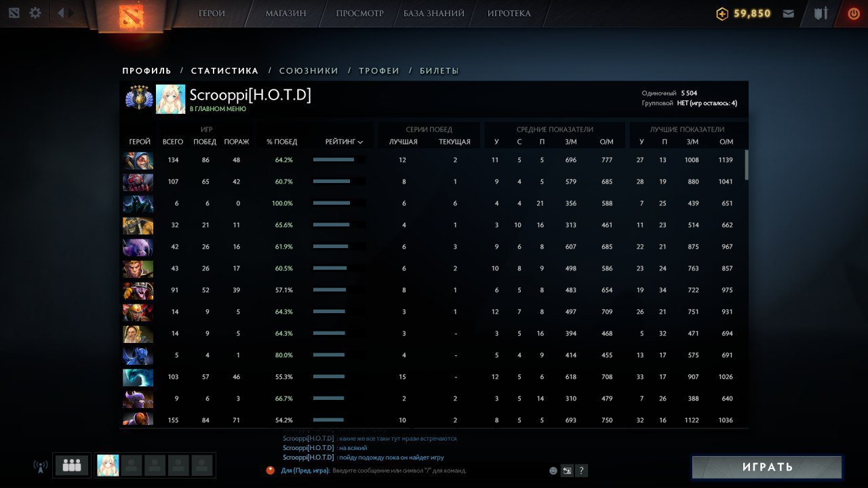
Task: Click the gold plus coin icon beside 59,850
Action: pyautogui.click(x=722, y=14)
